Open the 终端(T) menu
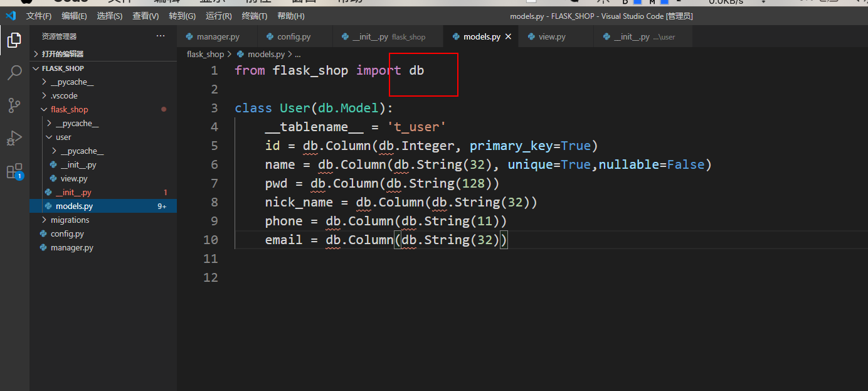 pos(254,16)
